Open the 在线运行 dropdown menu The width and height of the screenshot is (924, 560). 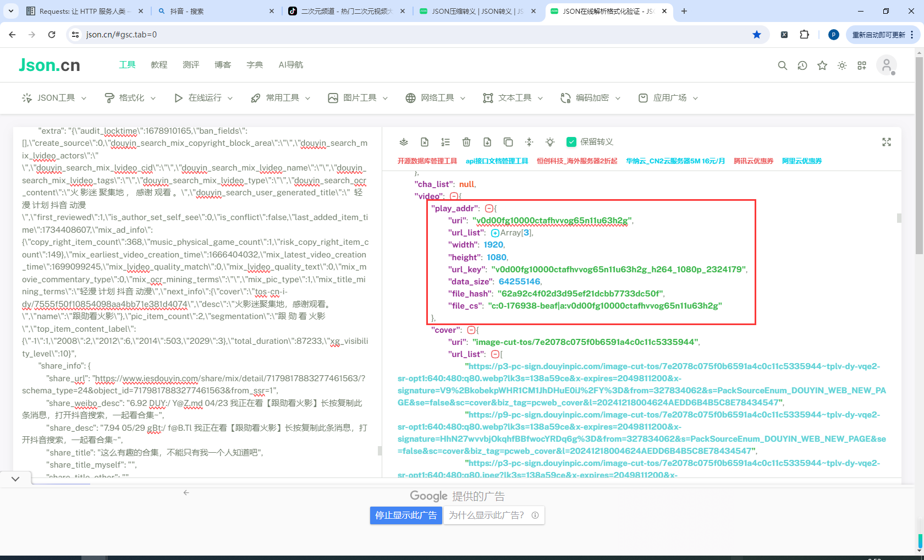click(203, 98)
